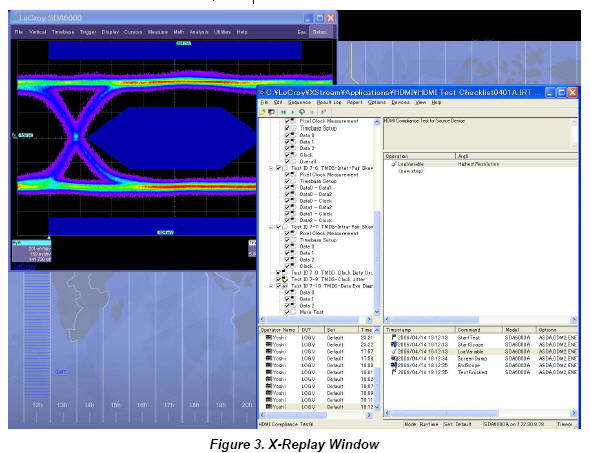Click the new checklist toolbar icon

[x=262, y=112]
